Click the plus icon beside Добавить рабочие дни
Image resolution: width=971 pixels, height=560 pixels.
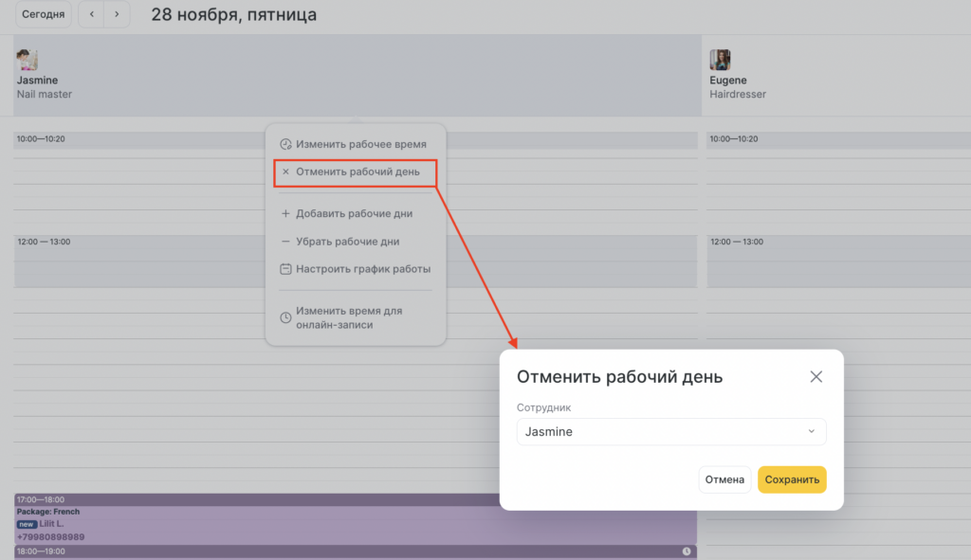(285, 214)
